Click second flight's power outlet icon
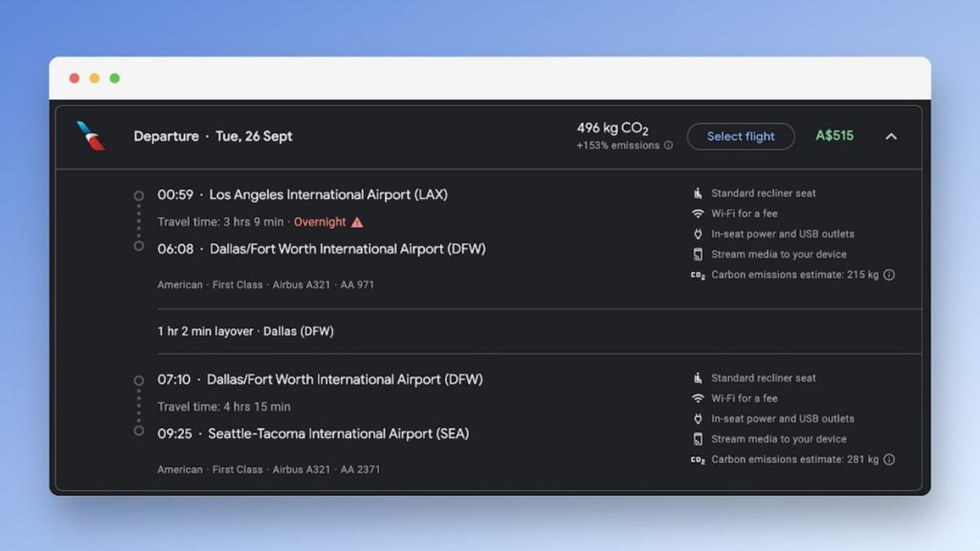 (x=697, y=419)
